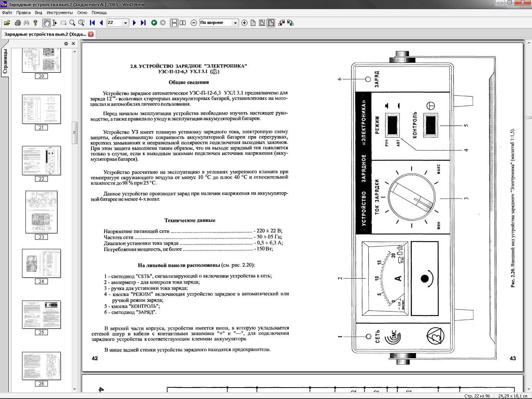Click the thumbnail panel scrollbar thumb
532x399 pixels.
pyautogui.click(x=74, y=133)
